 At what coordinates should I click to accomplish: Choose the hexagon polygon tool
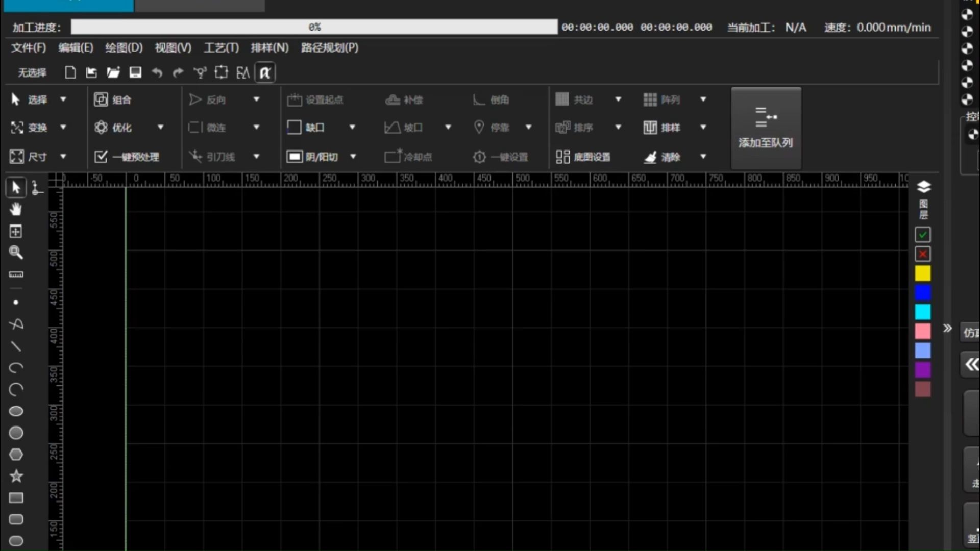[x=16, y=454]
